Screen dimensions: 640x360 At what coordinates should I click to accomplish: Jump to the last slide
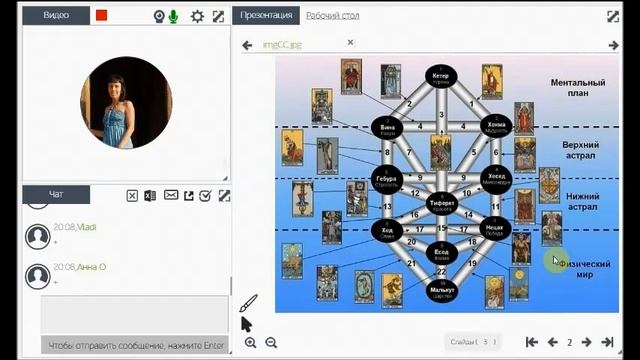coord(607,342)
